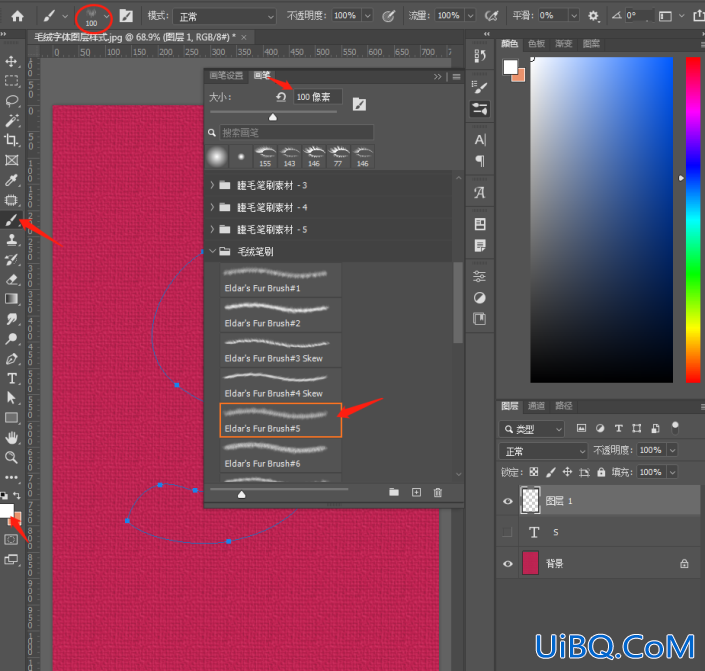Create a new brush with plus icon
This screenshot has width=705, height=671.
coord(416,492)
